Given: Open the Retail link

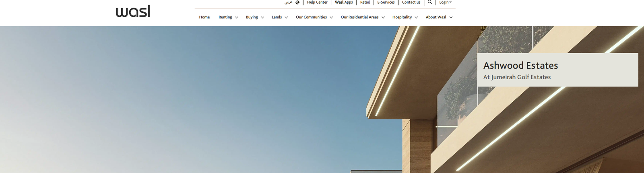Looking at the screenshot, I should [x=365, y=2].
